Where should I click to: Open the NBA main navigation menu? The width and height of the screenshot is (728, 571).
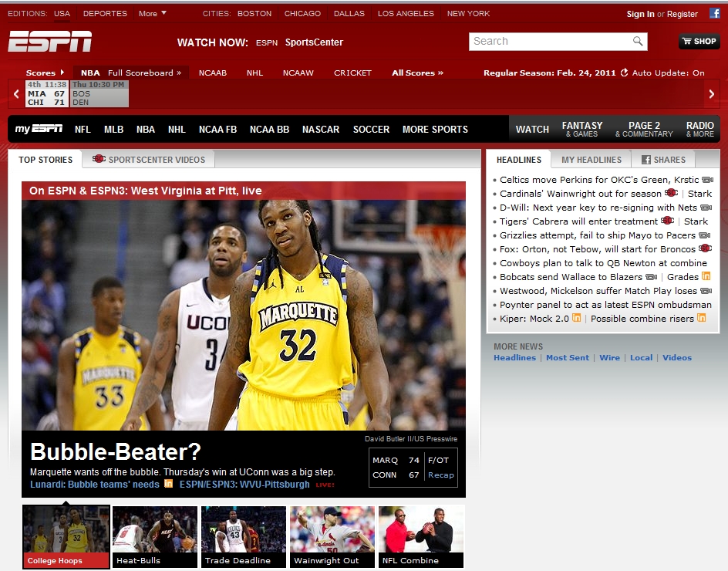pos(145,129)
